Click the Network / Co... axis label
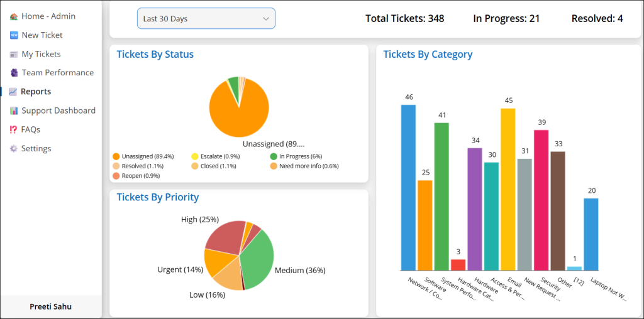 tap(425, 289)
